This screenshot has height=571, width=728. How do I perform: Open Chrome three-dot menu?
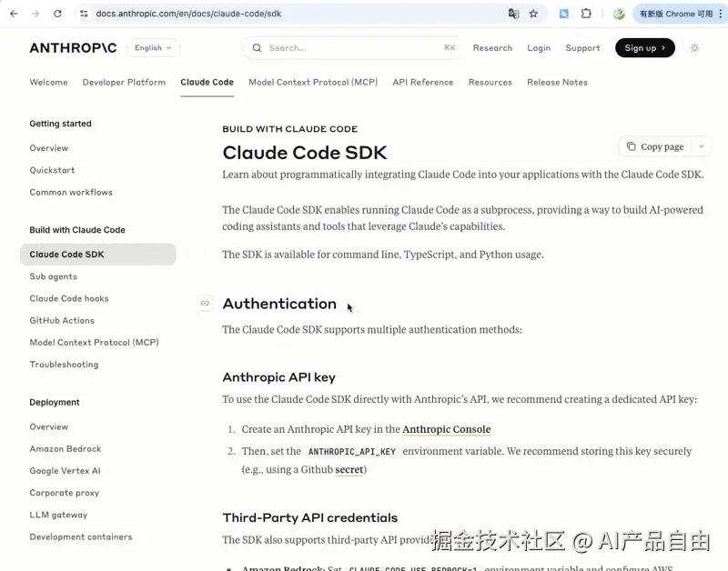[720, 14]
